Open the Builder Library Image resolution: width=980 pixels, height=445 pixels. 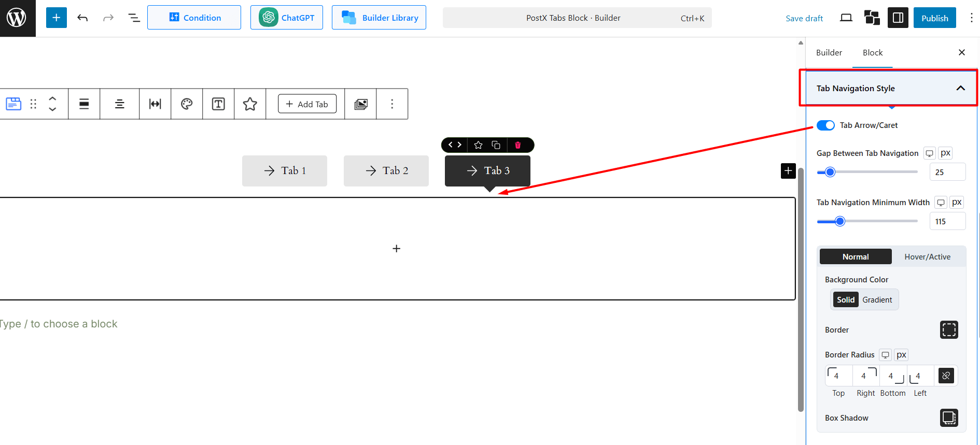coord(379,18)
